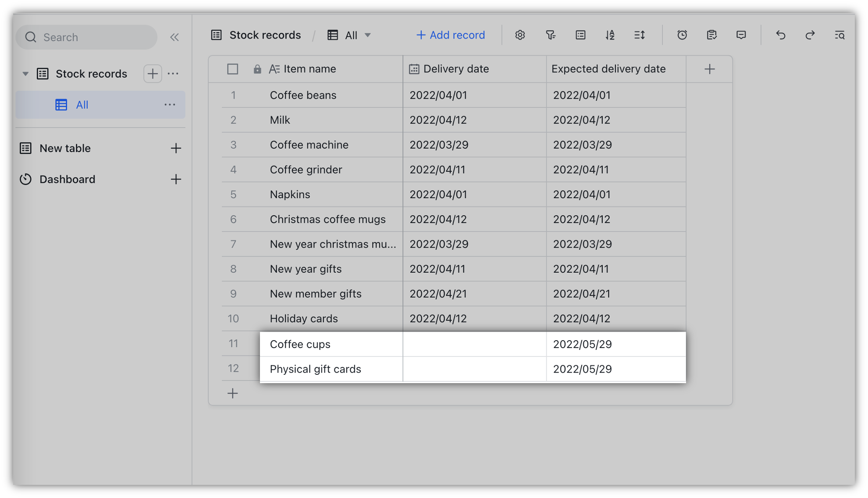Screen dimensions: 868x498
Task: Click the form clipboard icon
Action: click(711, 35)
